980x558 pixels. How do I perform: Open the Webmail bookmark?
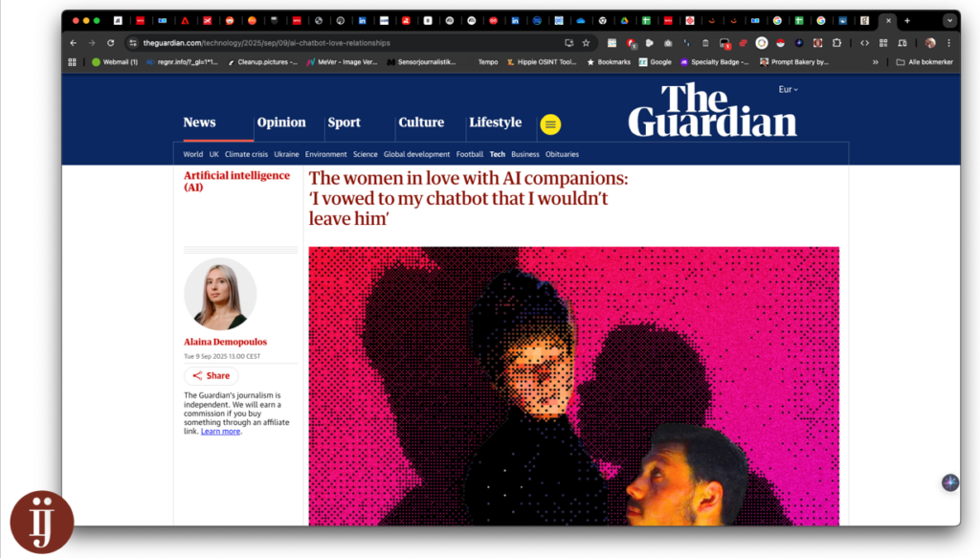click(115, 62)
